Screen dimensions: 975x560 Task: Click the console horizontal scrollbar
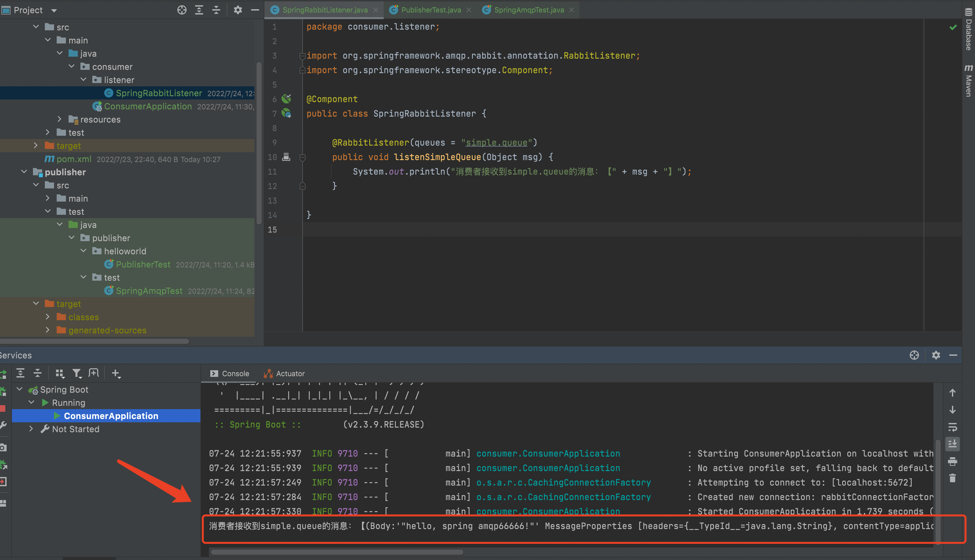point(337,551)
